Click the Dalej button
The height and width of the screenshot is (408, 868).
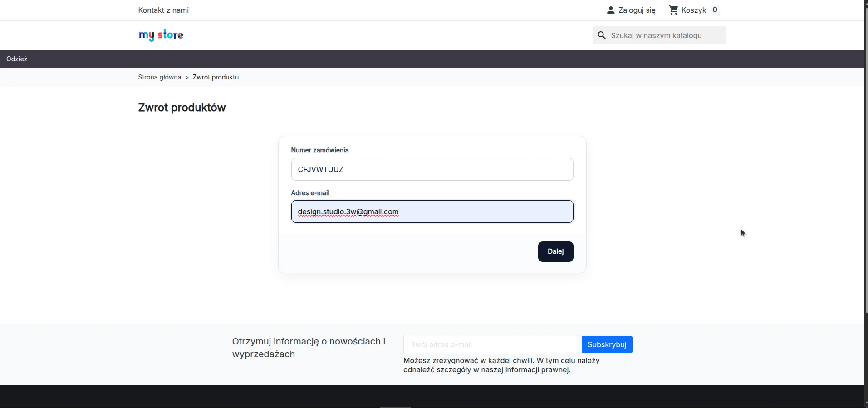tap(555, 251)
